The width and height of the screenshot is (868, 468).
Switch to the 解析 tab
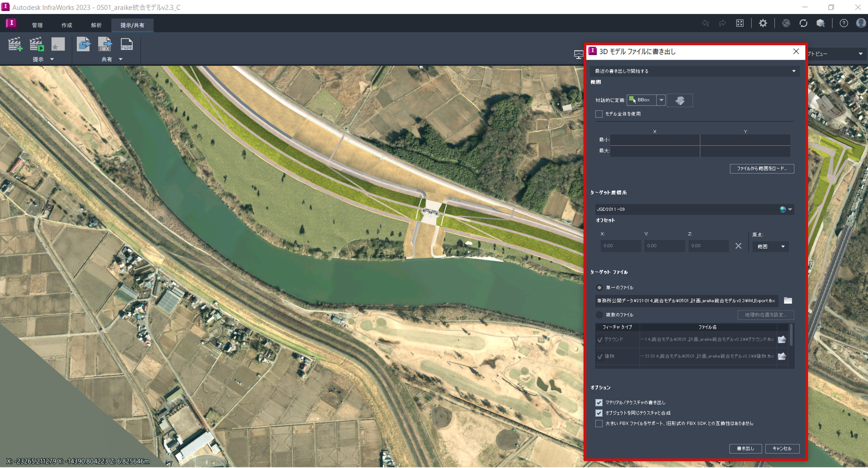(x=96, y=25)
